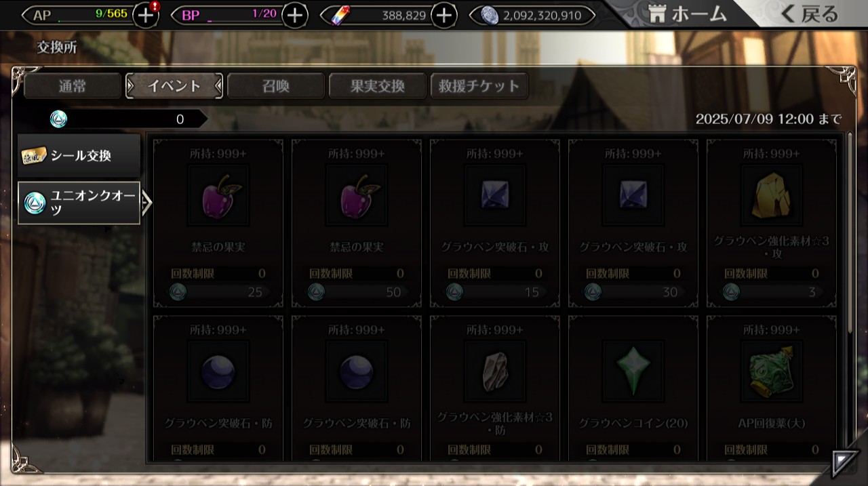Tap the plus icon next to BP gauge

click(294, 15)
